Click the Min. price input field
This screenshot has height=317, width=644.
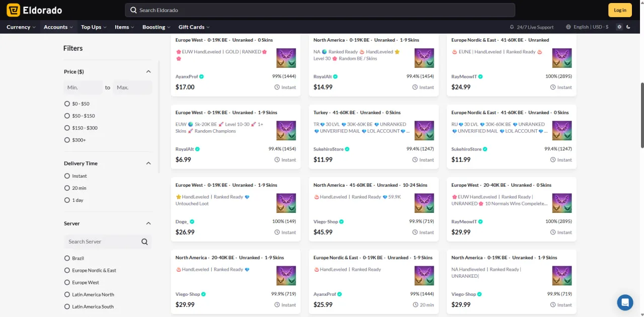(x=83, y=88)
